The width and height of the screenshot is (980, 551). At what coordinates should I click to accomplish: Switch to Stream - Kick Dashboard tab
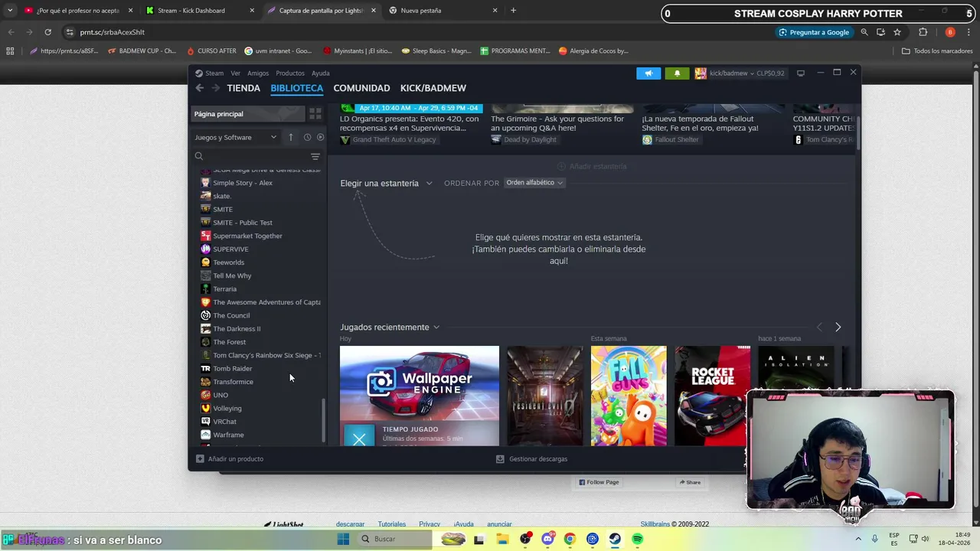click(x=198, y=11)
